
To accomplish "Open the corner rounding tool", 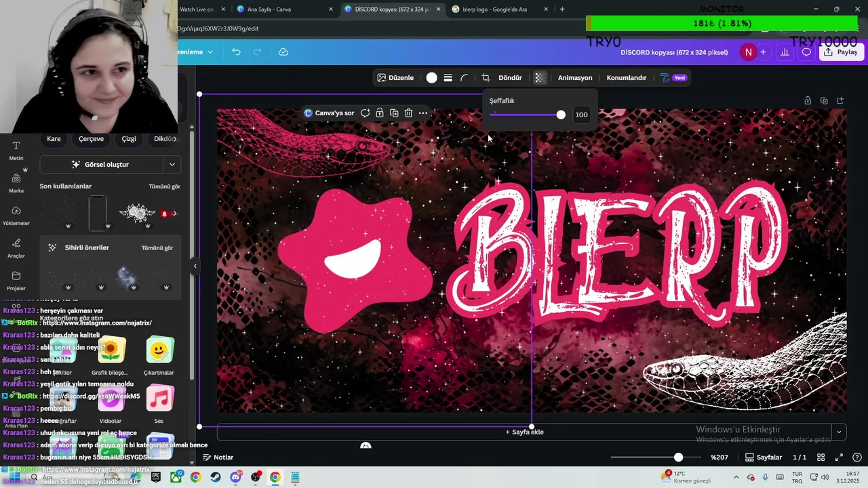I will click(x=465, y=78).
